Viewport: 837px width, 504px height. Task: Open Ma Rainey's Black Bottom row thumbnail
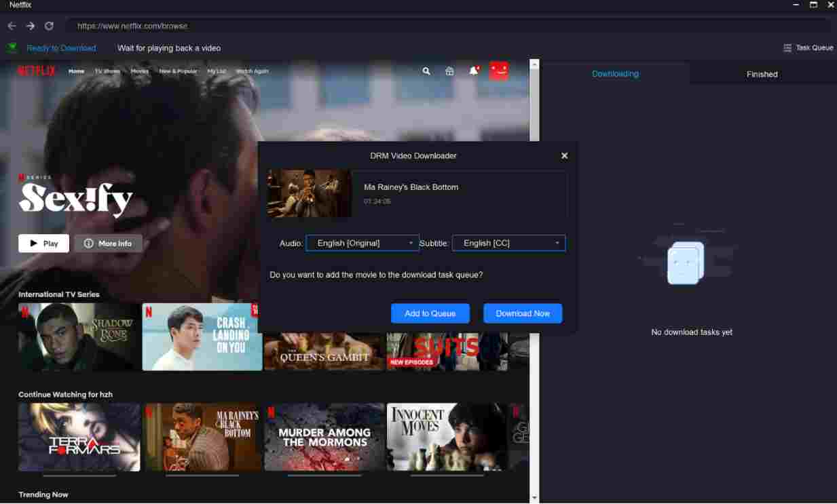202,438
